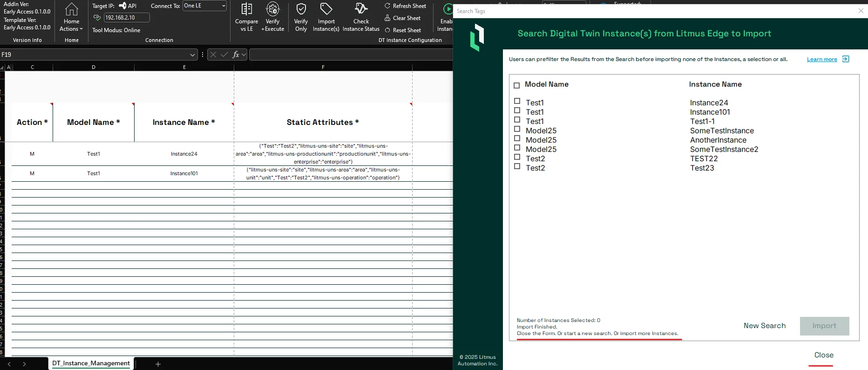Check the Test23 row checkbox
Viewport: 868px width, 370px height.
[517, 166]
